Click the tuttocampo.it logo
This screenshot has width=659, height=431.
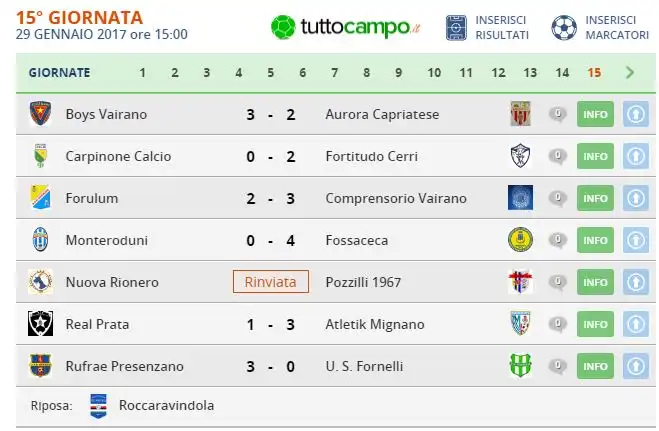tap(345, 27)
